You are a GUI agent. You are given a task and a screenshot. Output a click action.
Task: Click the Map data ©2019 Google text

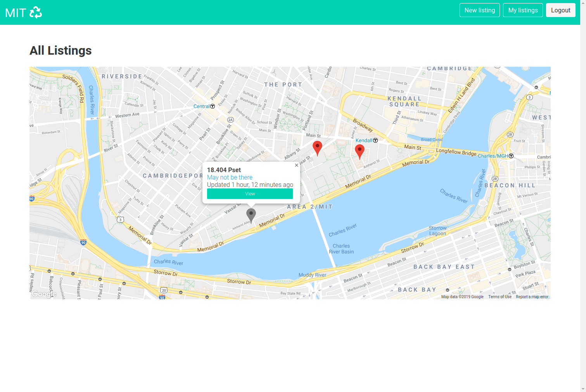pos(462,297)
